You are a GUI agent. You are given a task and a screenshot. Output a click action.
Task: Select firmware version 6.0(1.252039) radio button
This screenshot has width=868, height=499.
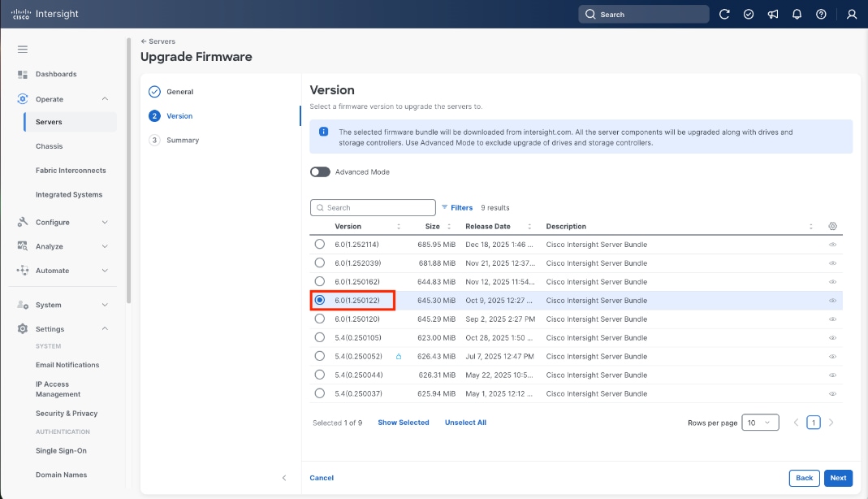tap(319, 263)
